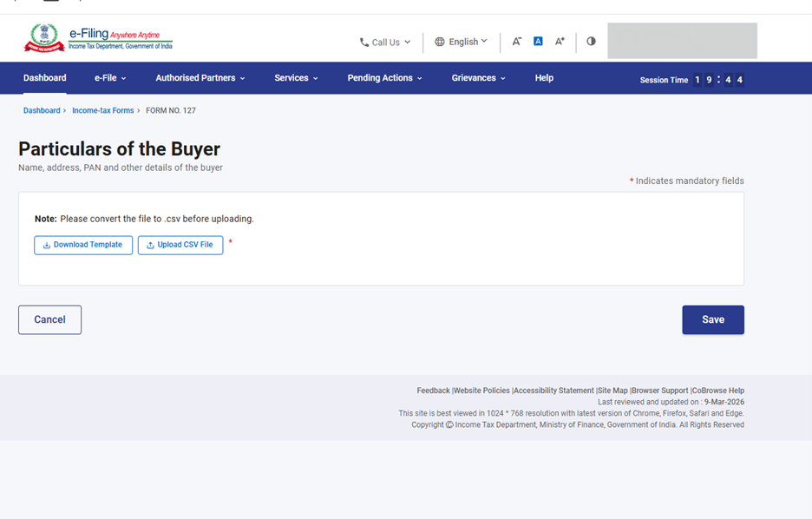The height and width of the screenshot is (519, 812).
Task: Click the upload icon on Upload CSV File
Action: (x=149, y=245)
